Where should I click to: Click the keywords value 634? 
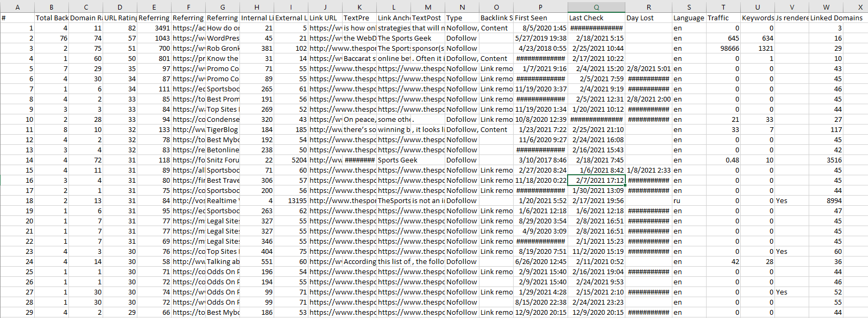click(x=757, y=38)
